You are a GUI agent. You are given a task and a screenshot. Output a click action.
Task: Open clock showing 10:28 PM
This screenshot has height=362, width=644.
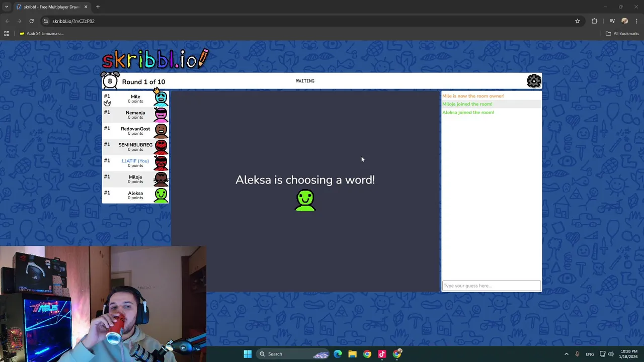(x=628, y=354)
